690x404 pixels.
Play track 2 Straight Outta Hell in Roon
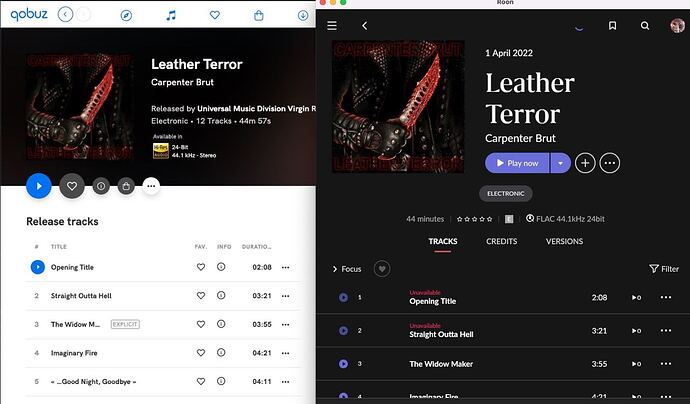(343, 331)
